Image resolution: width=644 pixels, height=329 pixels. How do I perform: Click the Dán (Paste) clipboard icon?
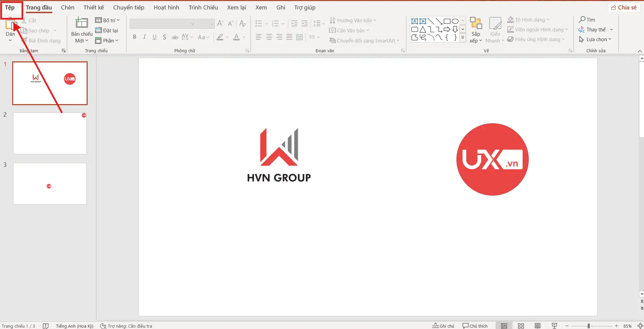click(10, 24)
